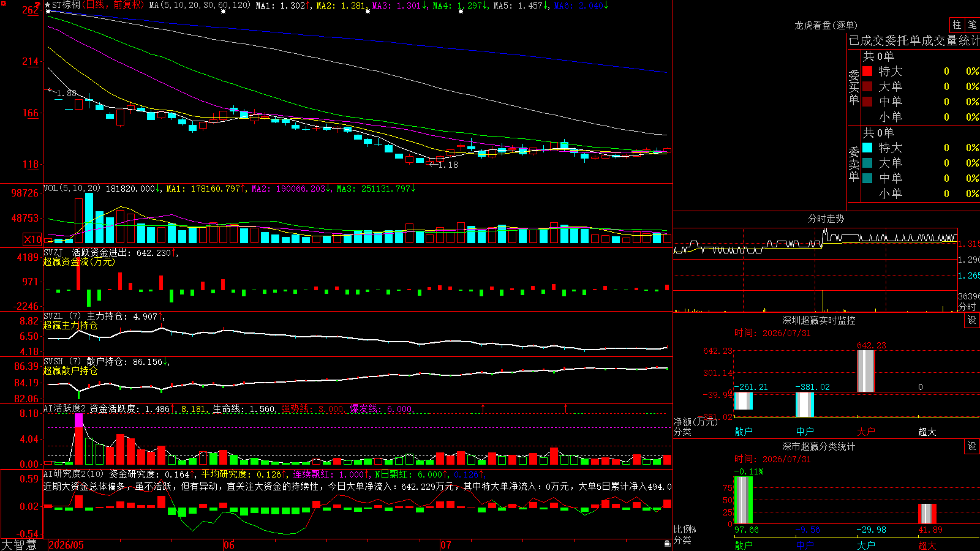The image size is (980, 551).
Task: Click the teal swatch for 委卖单 大单
Action: [x=867, y=163]
